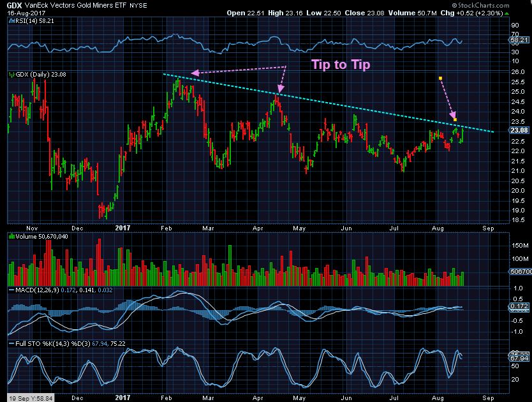The width and height of the screenshot is (532, 402).
Task: Click the -1.0 level on MACD axis
Action: click(x=517, y=332)
